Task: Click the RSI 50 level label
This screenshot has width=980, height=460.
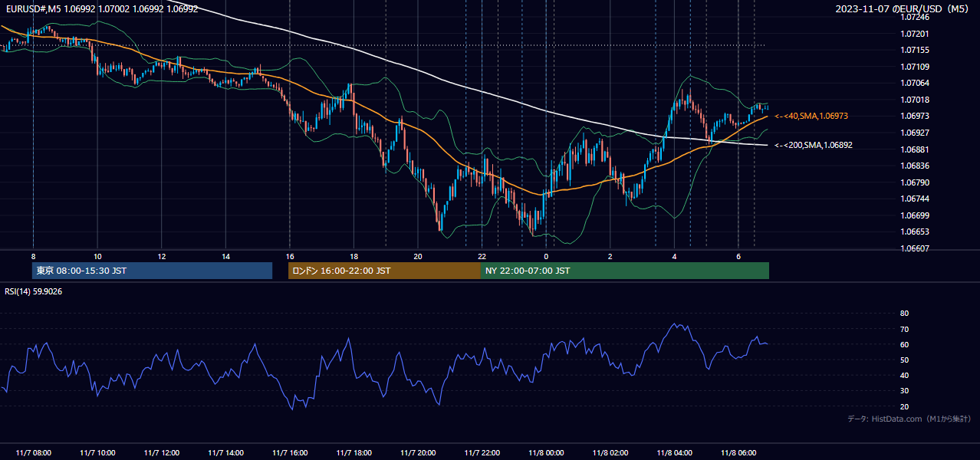Action: point(904,360)
